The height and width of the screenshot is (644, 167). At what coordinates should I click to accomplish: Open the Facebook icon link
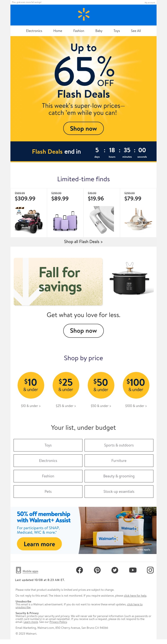point(80,570)
